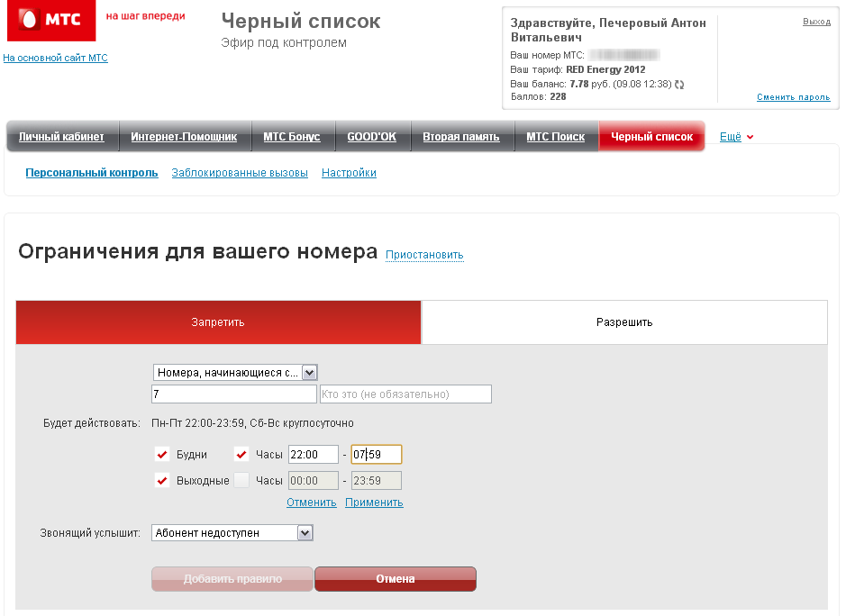Refresh the balance with the reload icon
The image size is (846, 616).
[679, 84]
